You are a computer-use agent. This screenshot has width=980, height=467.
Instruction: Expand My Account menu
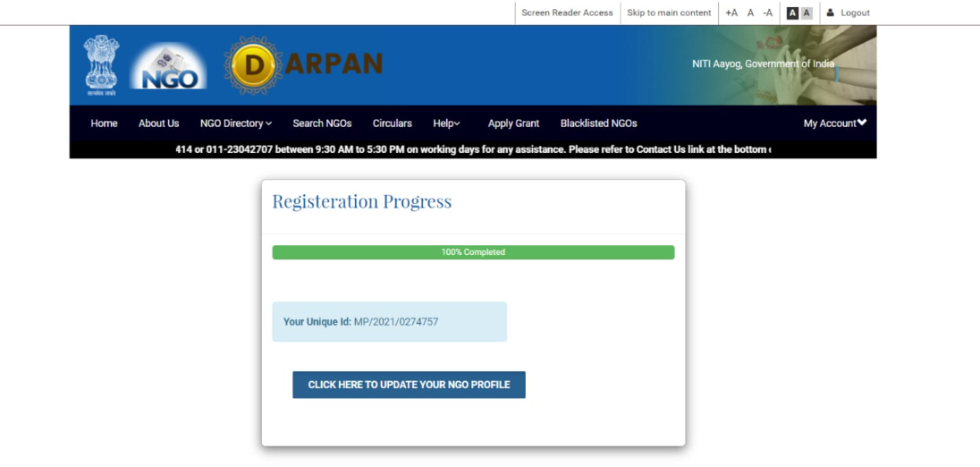pyautogui.click(x=834, y=123)
